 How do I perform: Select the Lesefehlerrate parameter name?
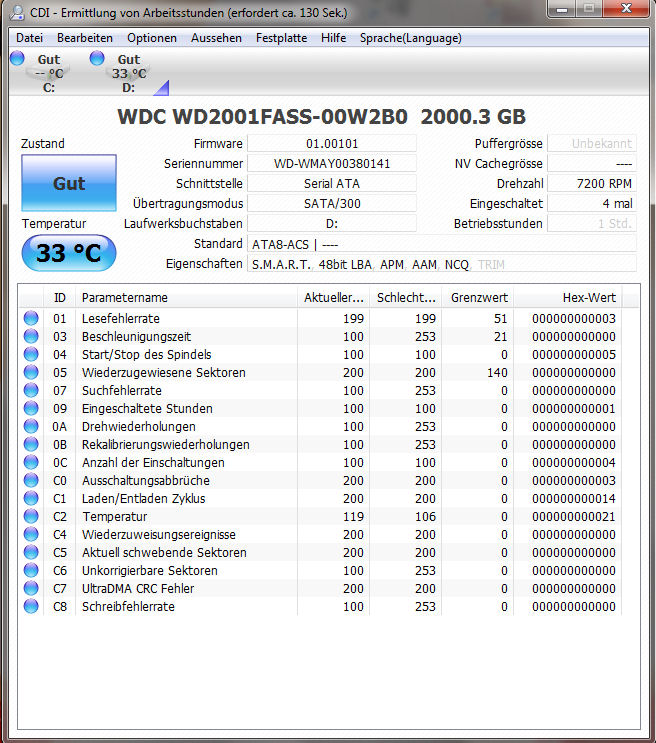point(121,318)
